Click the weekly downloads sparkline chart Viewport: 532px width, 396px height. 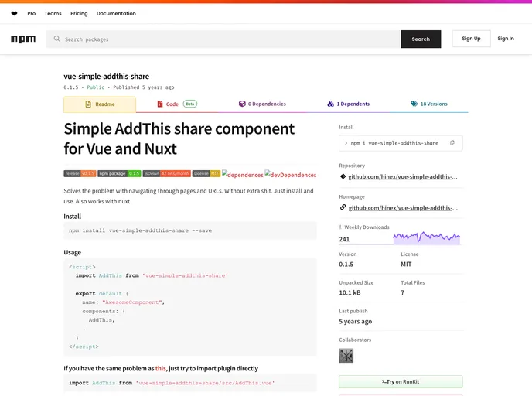(427, 237)
